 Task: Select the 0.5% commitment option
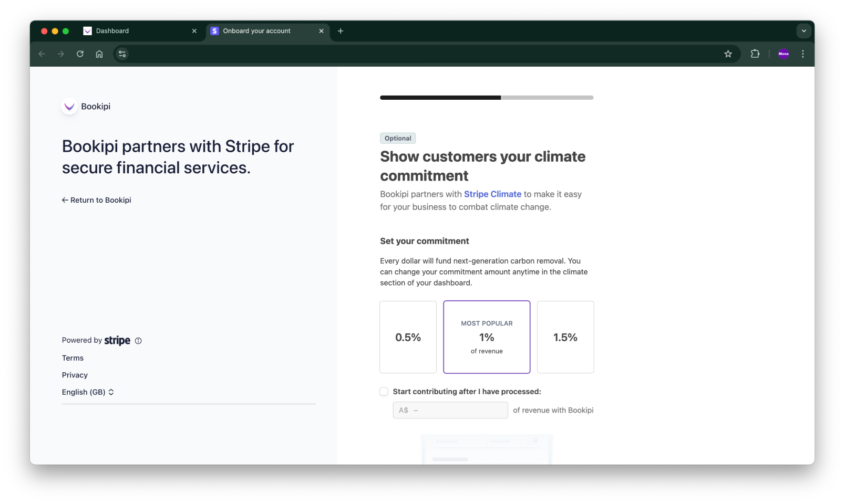(x=408, y=337)
